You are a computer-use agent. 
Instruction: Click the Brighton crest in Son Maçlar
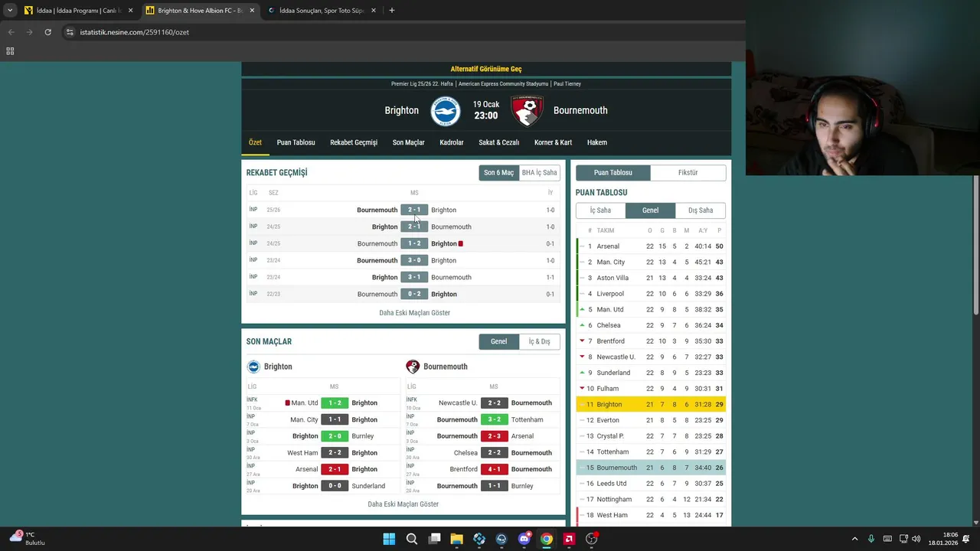tap(253, 367)
